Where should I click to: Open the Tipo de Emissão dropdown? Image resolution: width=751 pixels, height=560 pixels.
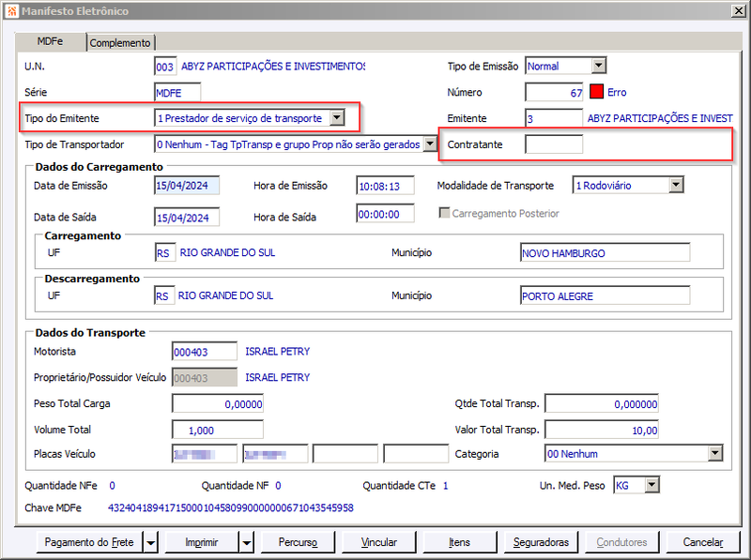tap(599, 66)
